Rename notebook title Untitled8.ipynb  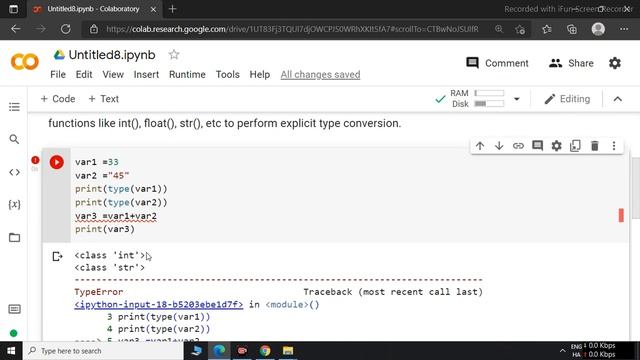point(112,55)
